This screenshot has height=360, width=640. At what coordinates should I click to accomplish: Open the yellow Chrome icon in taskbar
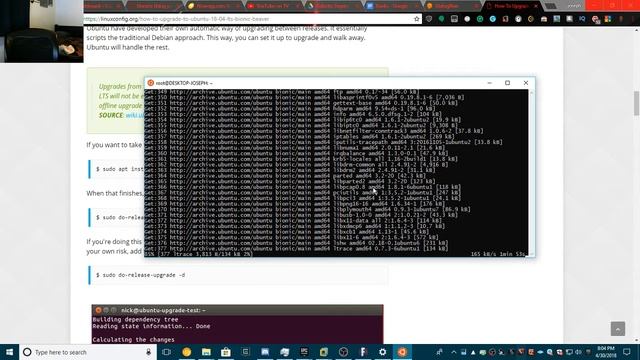(x=187, y=352)
